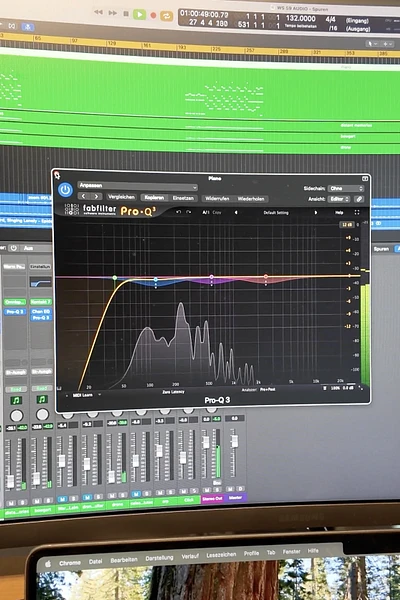Open the Lesezeichen menu in the menu bar

(x=221, y=555)
